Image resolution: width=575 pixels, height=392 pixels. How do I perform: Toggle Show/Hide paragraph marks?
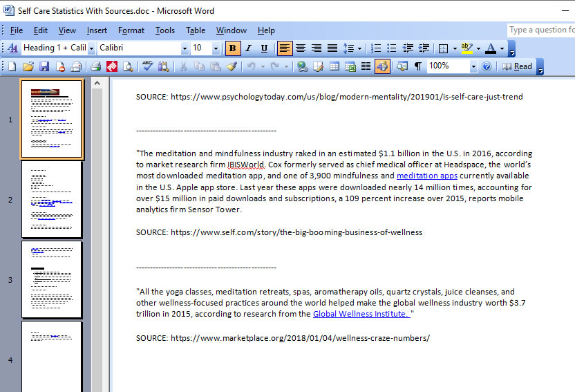coord(417,66)
